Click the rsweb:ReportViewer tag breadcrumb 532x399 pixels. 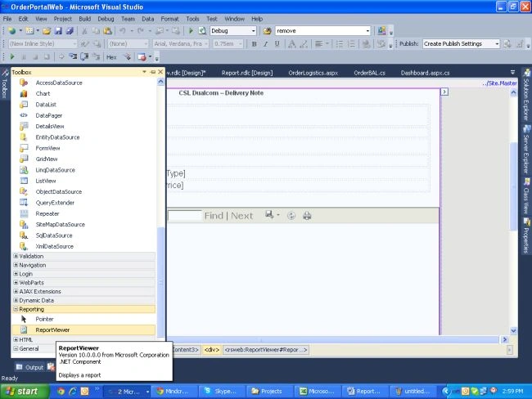pyautogui.click(x=266, y=349)
